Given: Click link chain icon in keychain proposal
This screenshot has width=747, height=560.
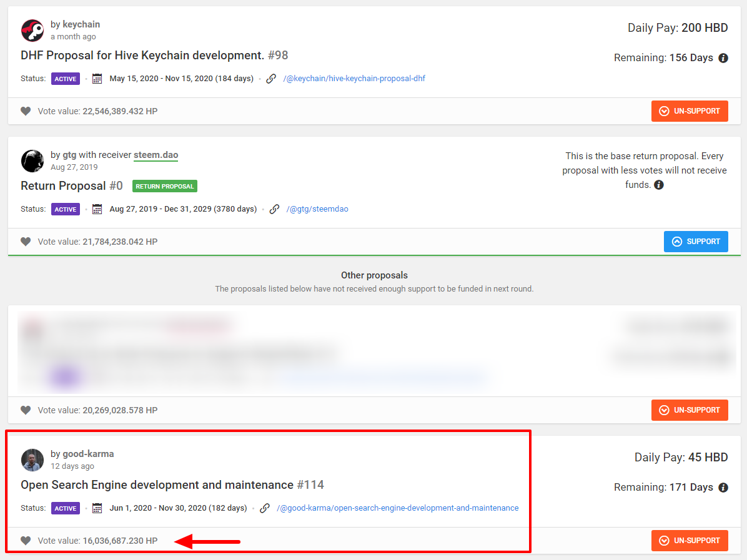Looking at the screenshot, I should click(271, 79).
